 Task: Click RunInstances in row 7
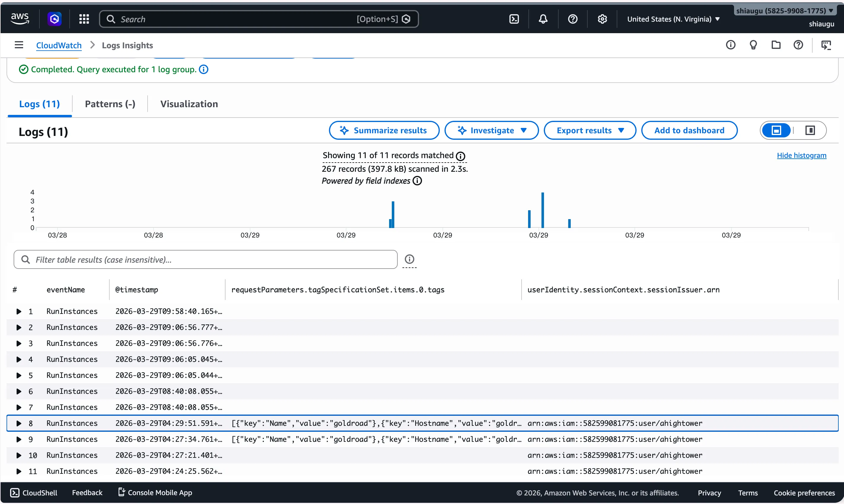pos(72,407)
